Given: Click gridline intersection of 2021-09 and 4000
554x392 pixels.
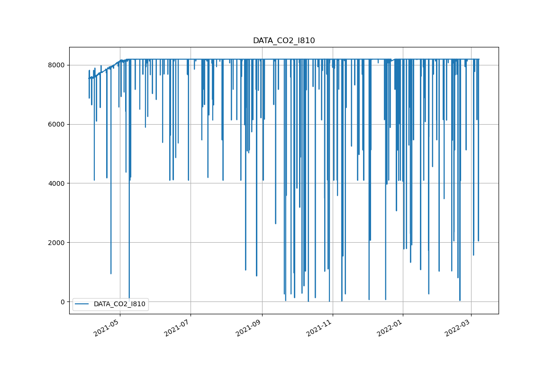Looking at the screenshot, I should tap(262, 183).
